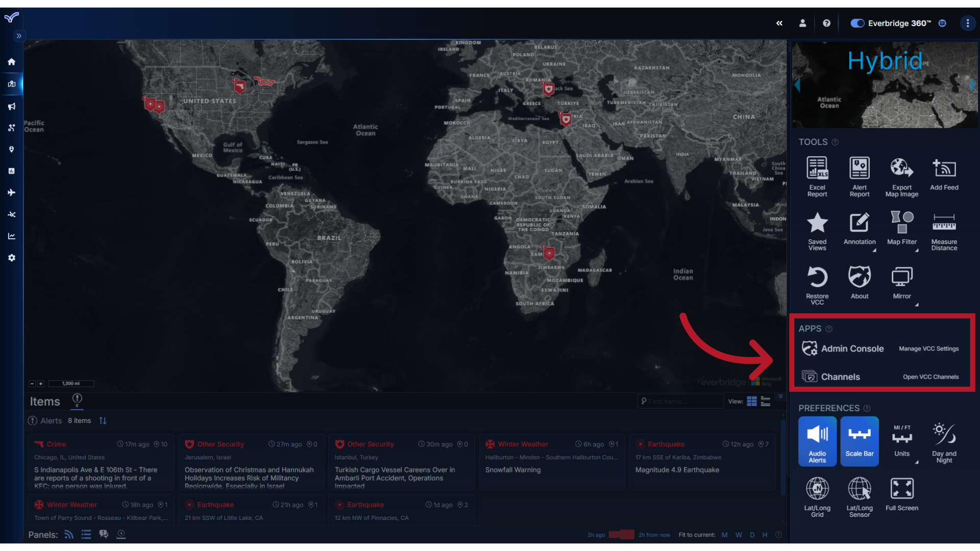Open the Add Feed tool
The width and height of the screenshot is (980, 551).
coord(944,173)
